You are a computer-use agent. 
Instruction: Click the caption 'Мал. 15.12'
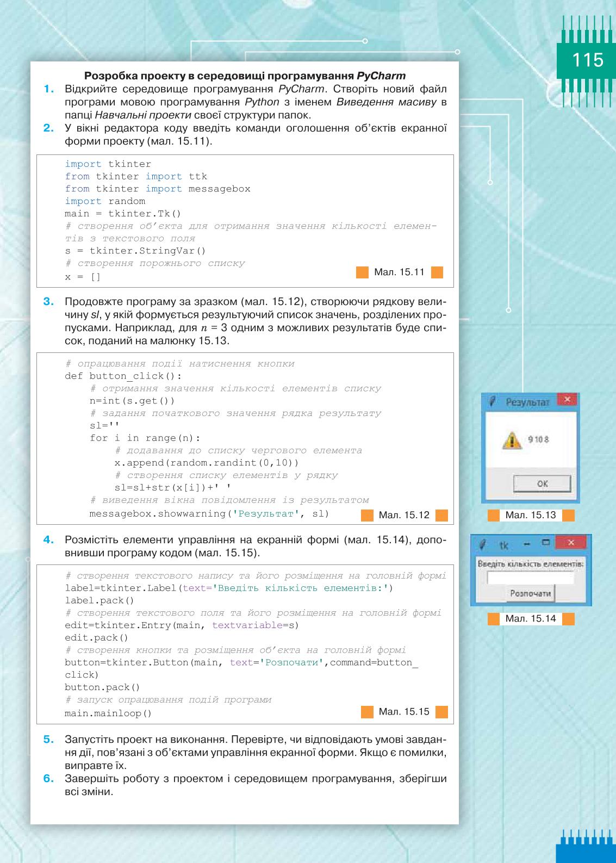404,515
